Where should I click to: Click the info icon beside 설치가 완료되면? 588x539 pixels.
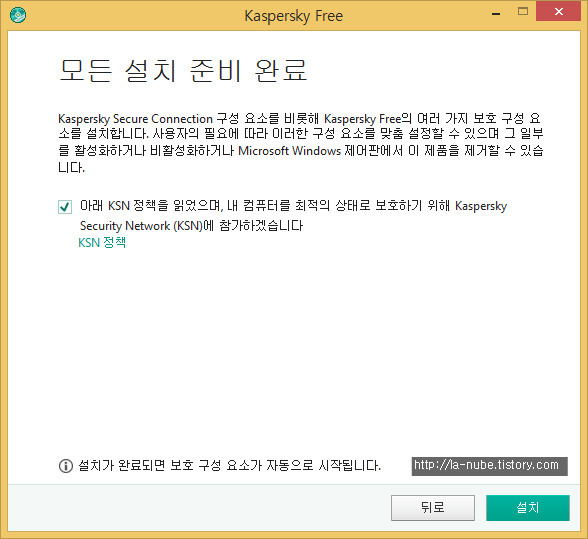66,466
